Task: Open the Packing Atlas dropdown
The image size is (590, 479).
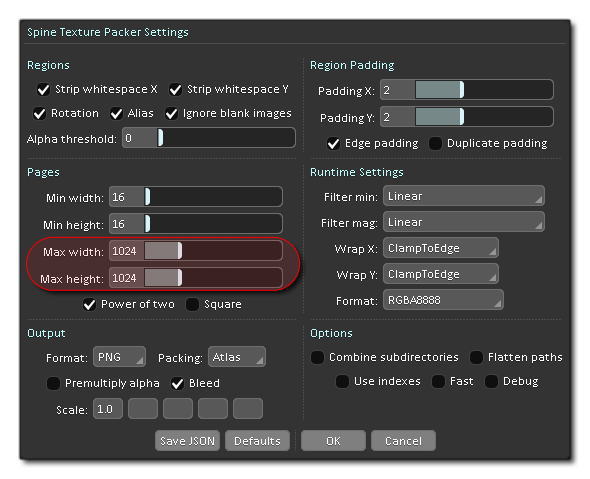Action: [x=237, y=357]
